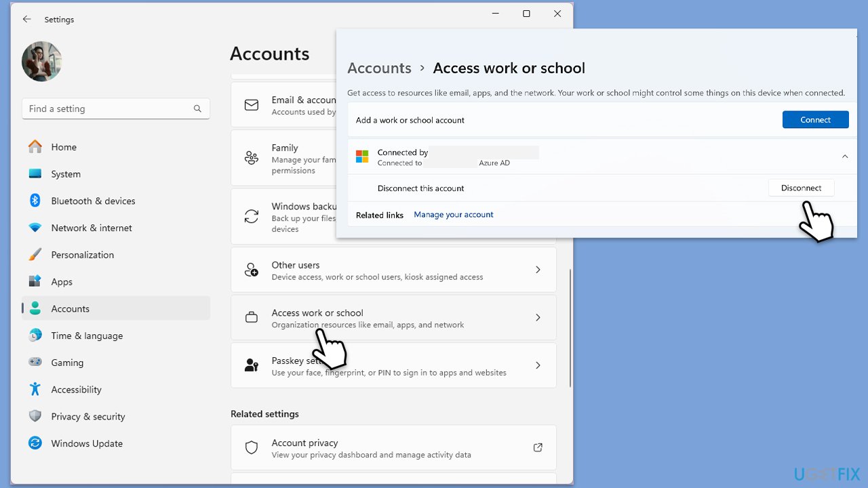The width and height of the screenshot is (868, 488).
Task: Click the Privacy shield icon in sidebar
Action: click(35, 416)
